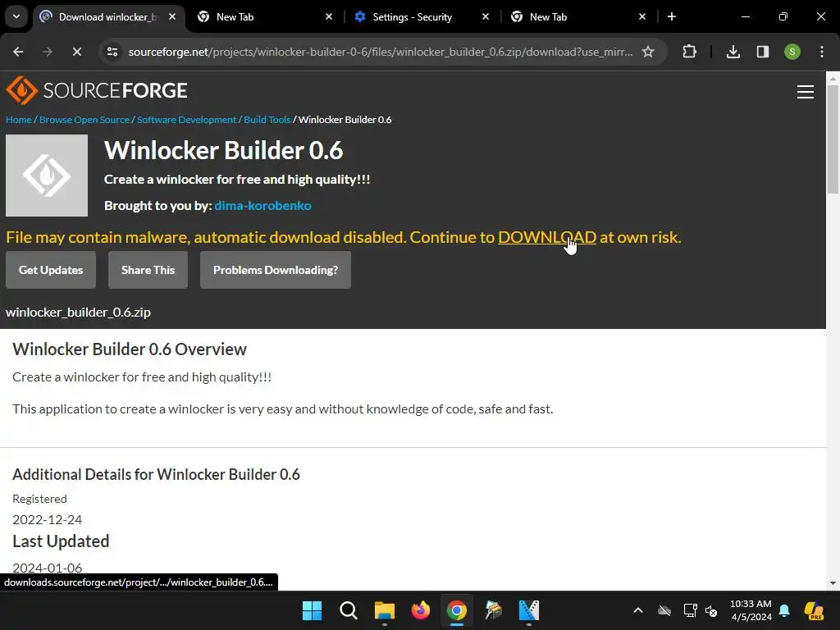Image resolution: width=840 pixels, height=630 pixels.
Task: Close the last New Tab
Action: coord(642,16)
